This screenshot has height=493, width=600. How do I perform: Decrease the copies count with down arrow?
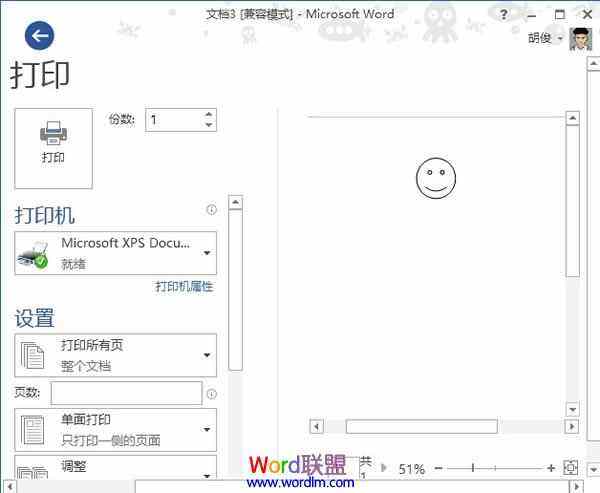click(209, 125)
